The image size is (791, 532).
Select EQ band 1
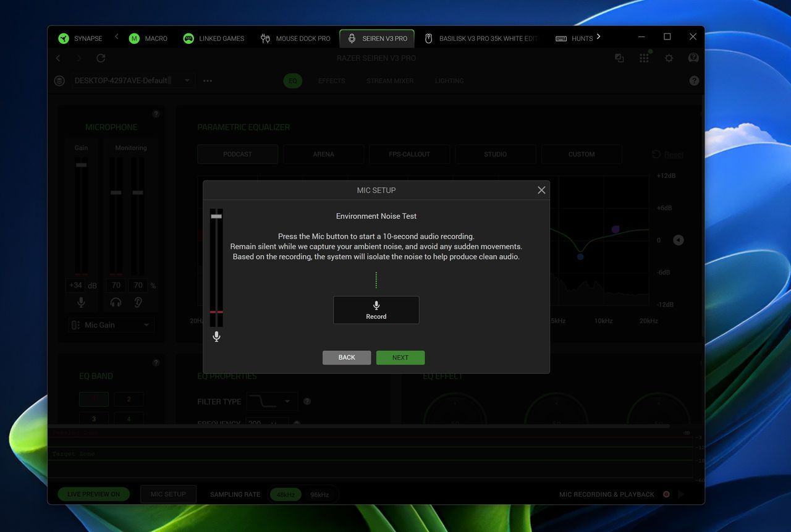click(94, 399)
